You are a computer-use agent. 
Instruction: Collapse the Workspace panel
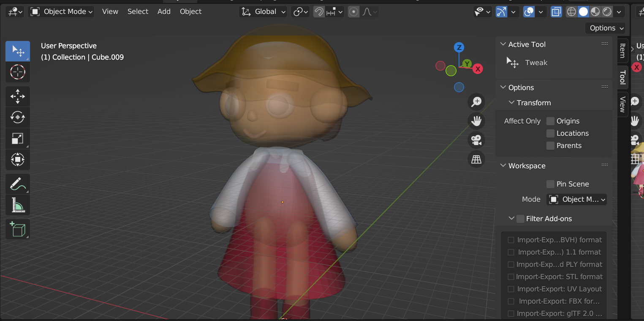(503, 166)
